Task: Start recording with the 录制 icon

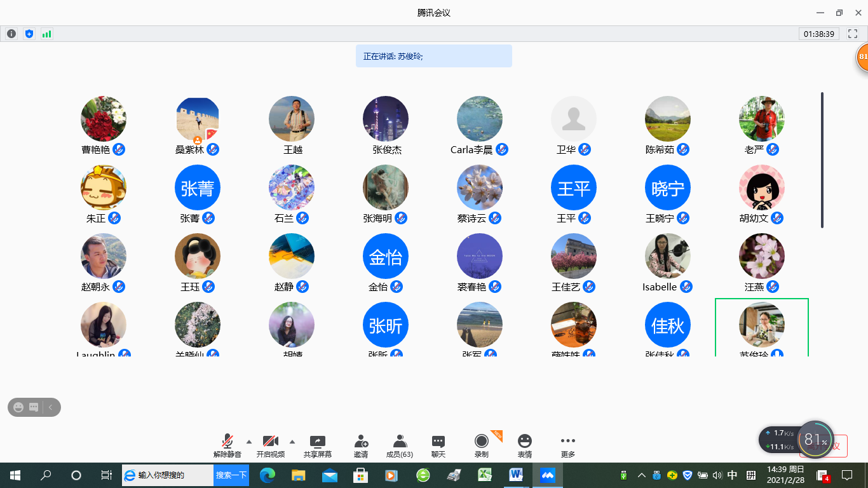Action: (482, 442)
